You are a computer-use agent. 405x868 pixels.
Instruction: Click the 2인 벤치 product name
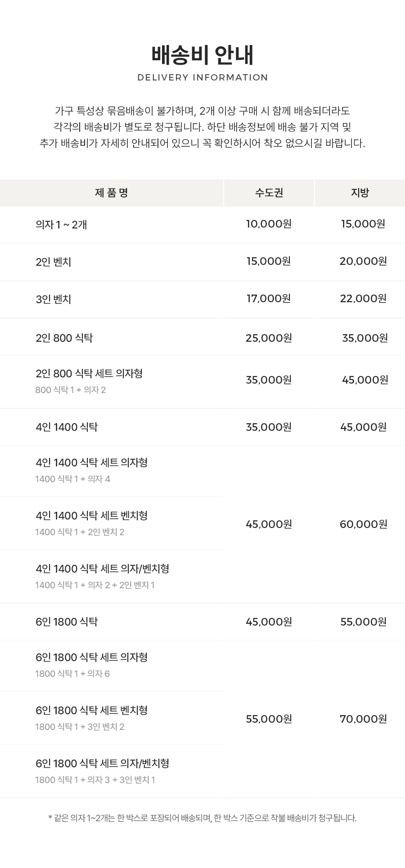pos(54,262)
